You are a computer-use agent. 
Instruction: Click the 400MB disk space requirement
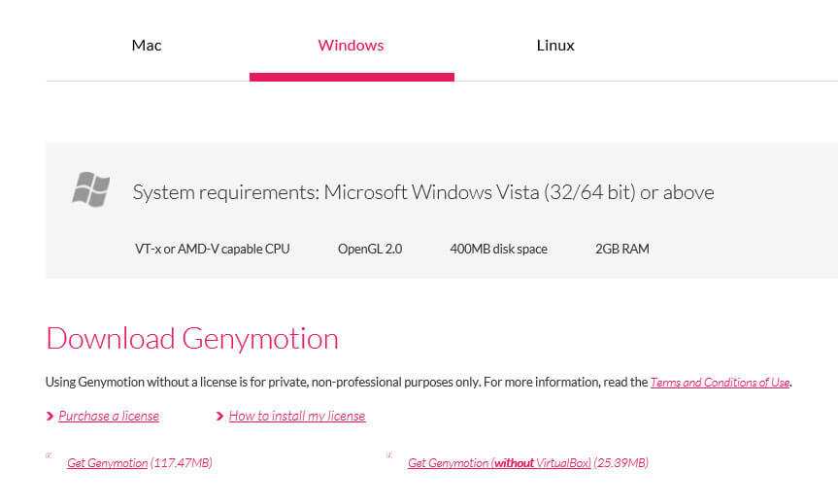point(498,249)
